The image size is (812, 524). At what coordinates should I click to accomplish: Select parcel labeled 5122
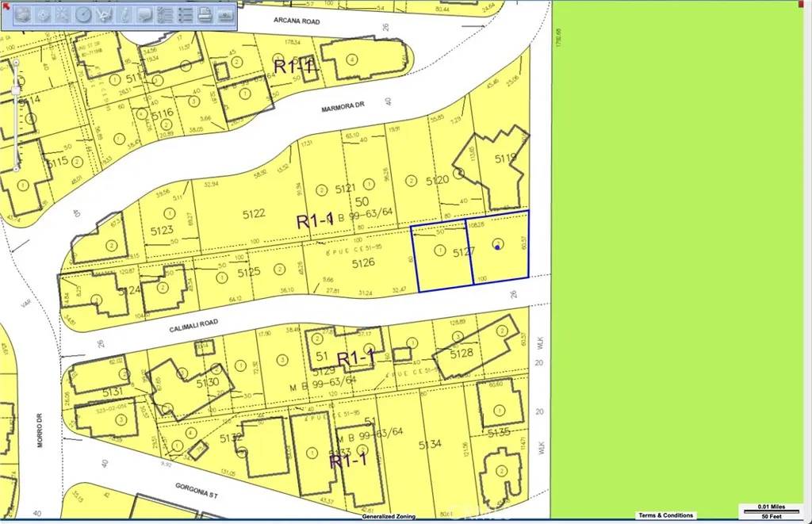click(x=254, y=213)
